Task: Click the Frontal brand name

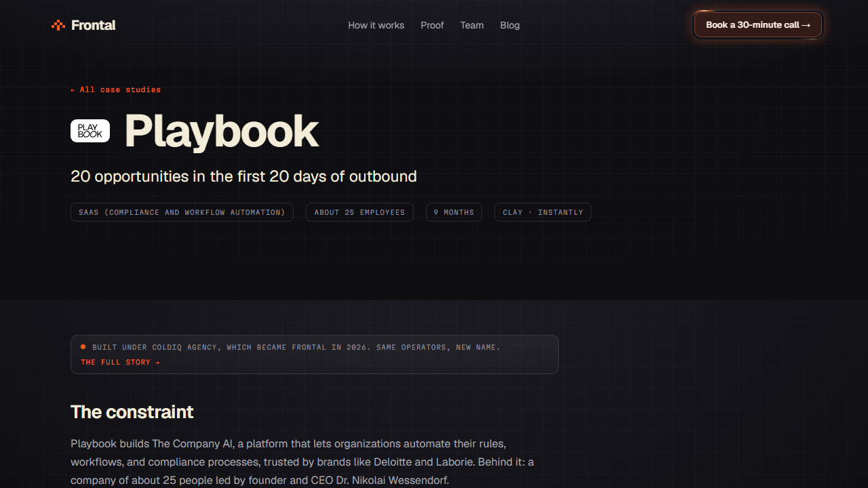Action: [x=93, y=25]
